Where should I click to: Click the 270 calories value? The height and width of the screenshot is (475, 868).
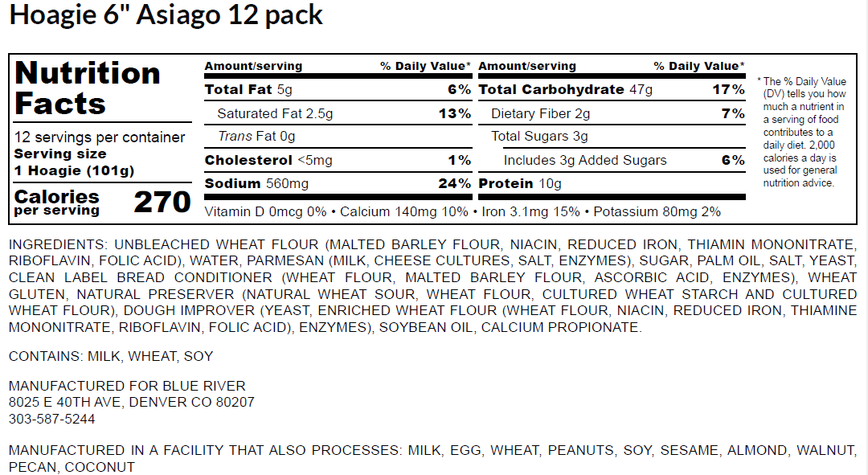(162, 202)
